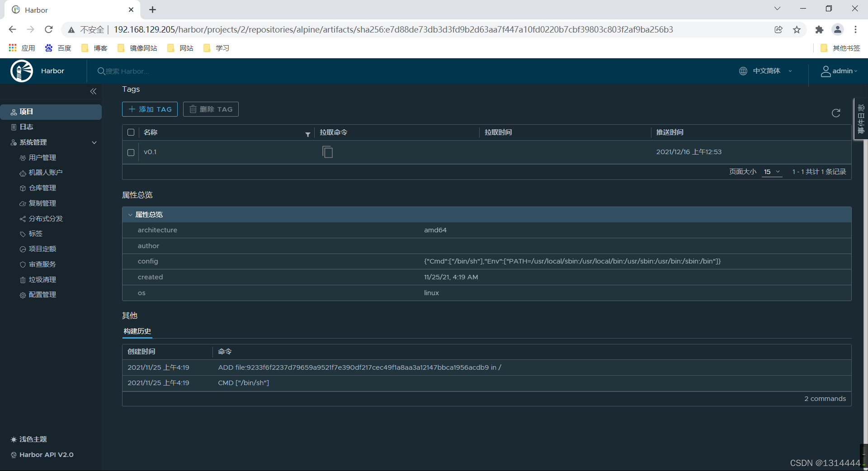Open new browser tab
868x471 pixels.
(152, 9)
